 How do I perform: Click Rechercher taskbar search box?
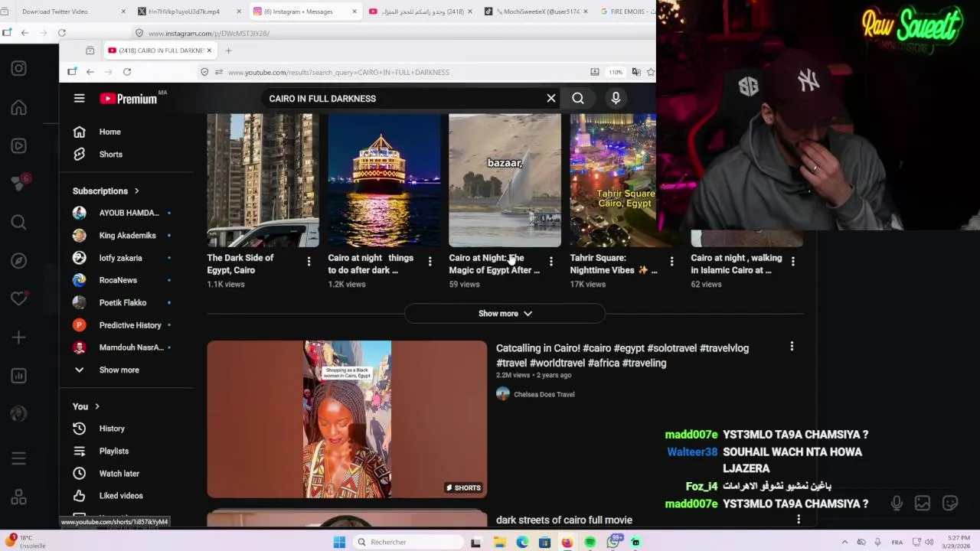pos(409,542)
